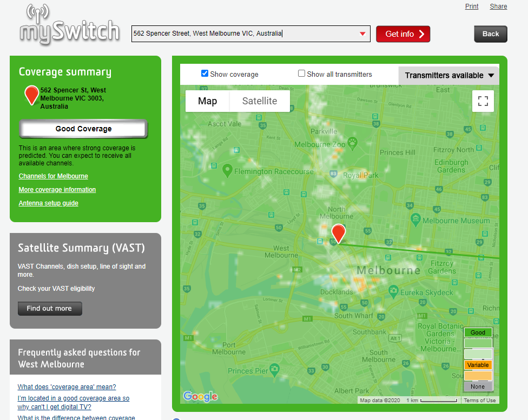The image size is (528, 420).
Task: Click Find out more about VAST
Action: pos(50,308)
